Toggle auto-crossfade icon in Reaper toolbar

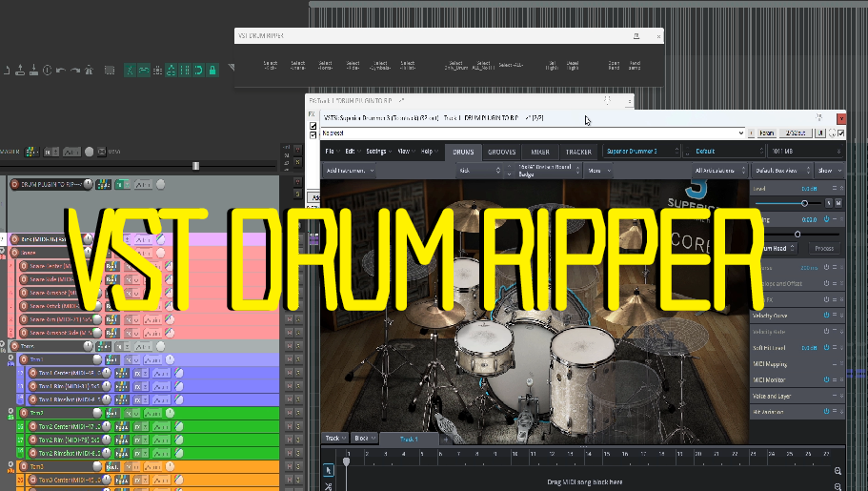(x=130, y=71)
